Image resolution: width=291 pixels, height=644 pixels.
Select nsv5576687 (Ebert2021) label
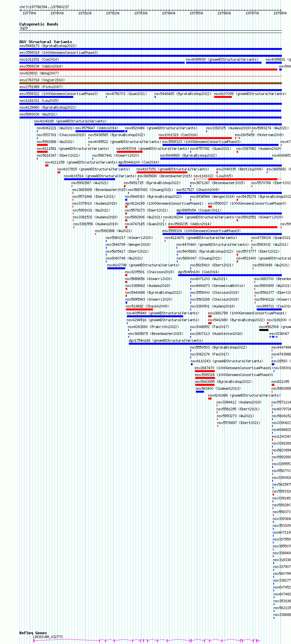tap(239, 423)
